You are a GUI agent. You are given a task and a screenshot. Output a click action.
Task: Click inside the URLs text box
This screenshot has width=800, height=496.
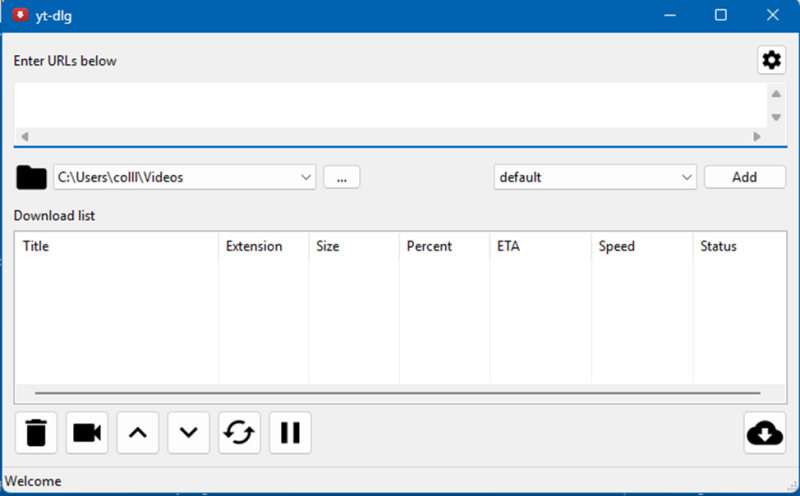(390, 105)
